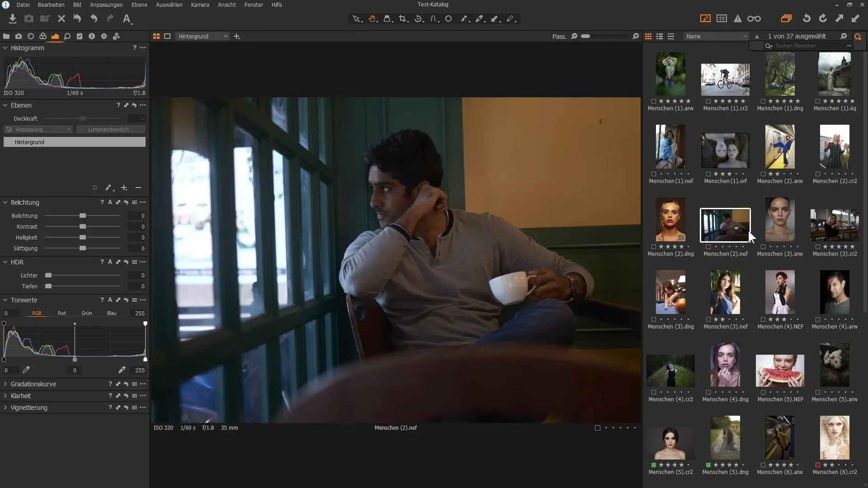Screen dimensions: 868x488
Task: Select the Menschen (5).NEF watermelon thumbnail
Action: 780,371
